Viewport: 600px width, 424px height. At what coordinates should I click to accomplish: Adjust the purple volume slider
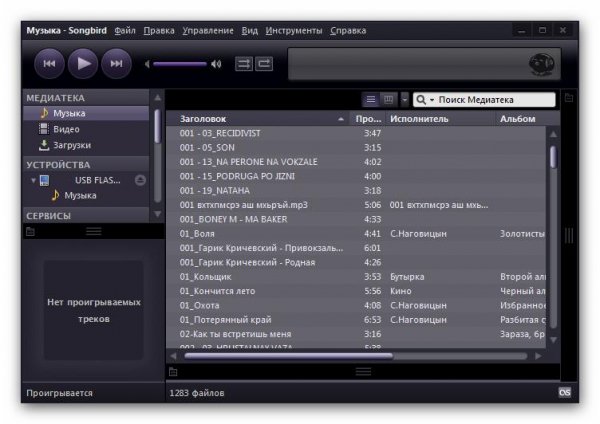(x=180, y=64)
